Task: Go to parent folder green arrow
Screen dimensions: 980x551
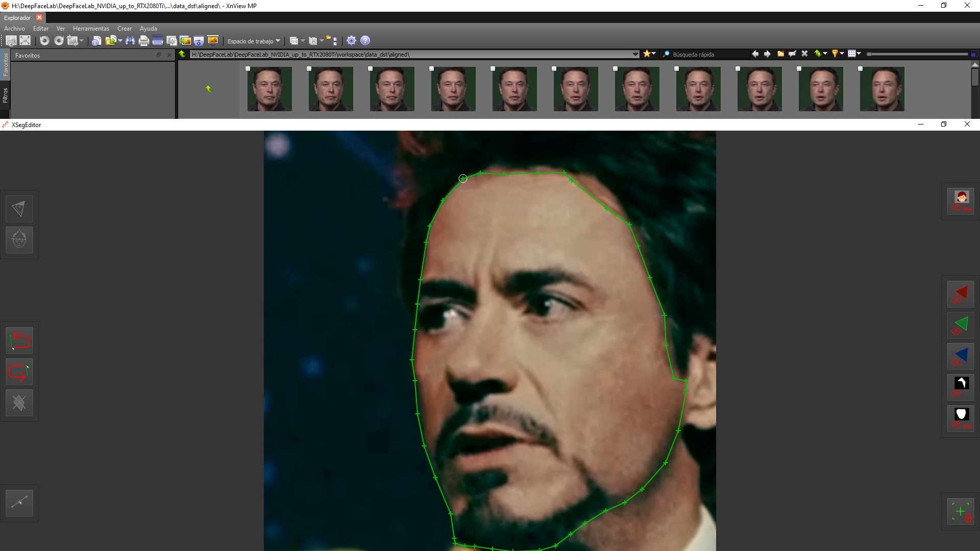Action: click(182, 54)
